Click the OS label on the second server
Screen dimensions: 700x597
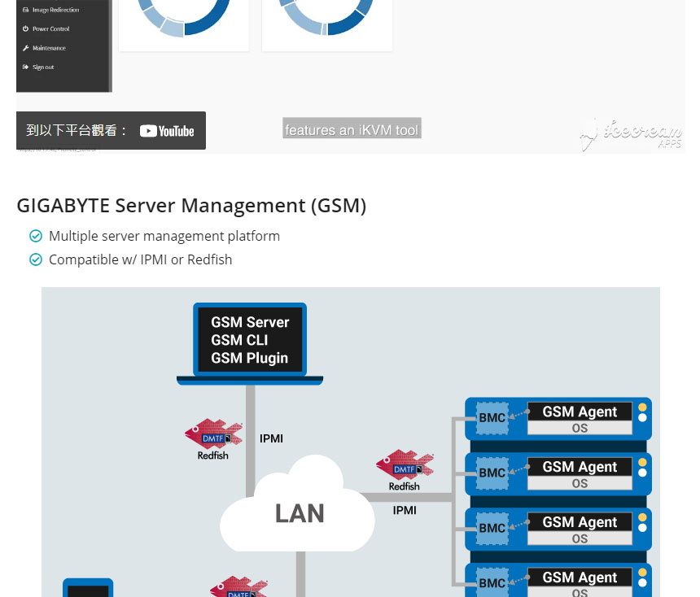(x=580, y=484)
